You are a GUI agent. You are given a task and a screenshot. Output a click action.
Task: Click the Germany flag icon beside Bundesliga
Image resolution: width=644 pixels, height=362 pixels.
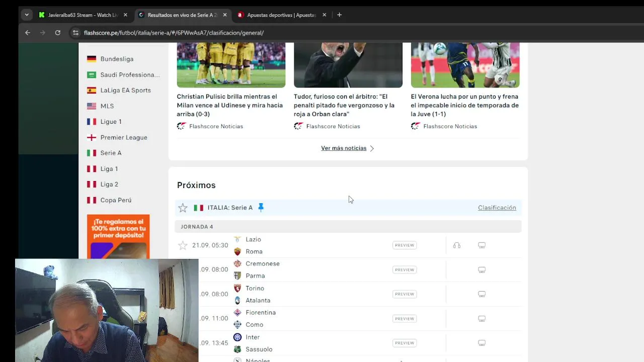coord(92,59)
